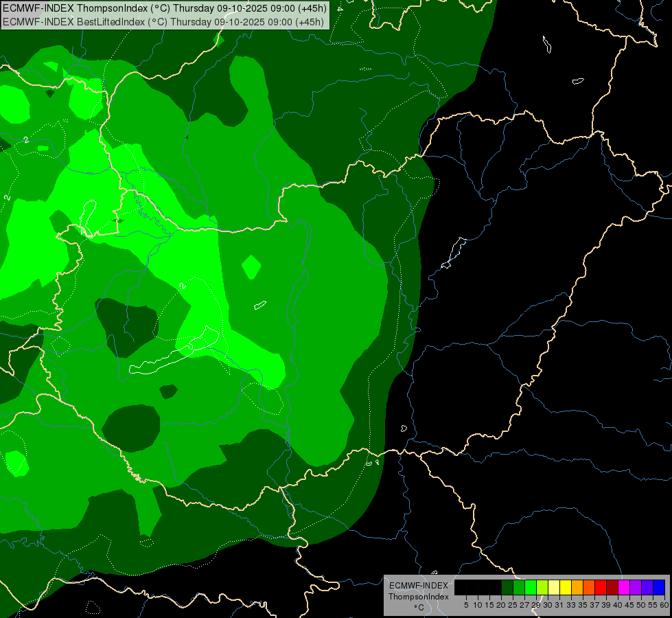Viewport: 672px width, 618px height.
Task: Select the dark green 20–25 legend swatch
Action: coord(507,587)
